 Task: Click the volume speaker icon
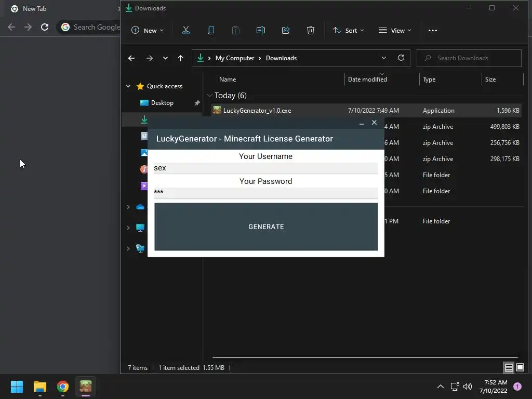point(468,387)
